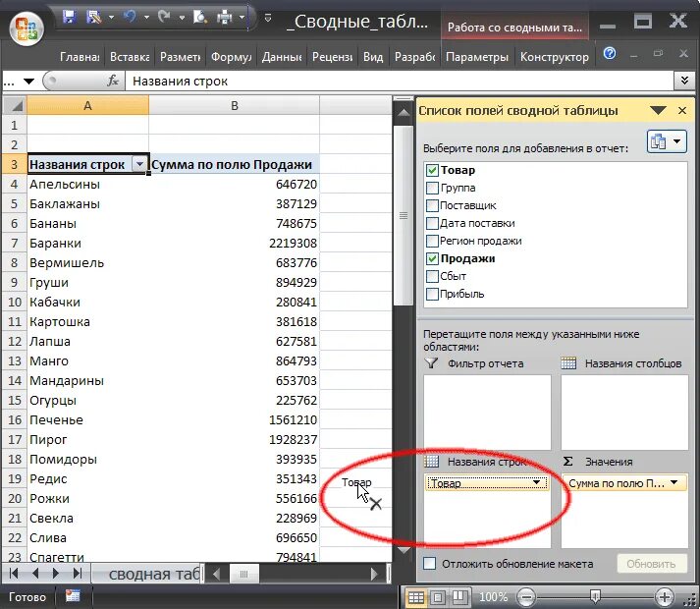The height and width of the screenshot is (609, 700).
Task: Zoom in with the plus button
Action: (665, 597)
